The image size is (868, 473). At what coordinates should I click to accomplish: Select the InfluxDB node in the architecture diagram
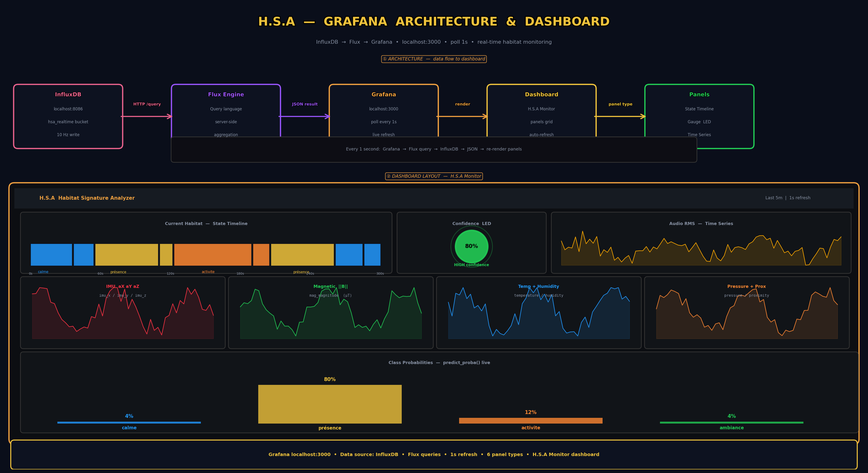pos(68,116)
